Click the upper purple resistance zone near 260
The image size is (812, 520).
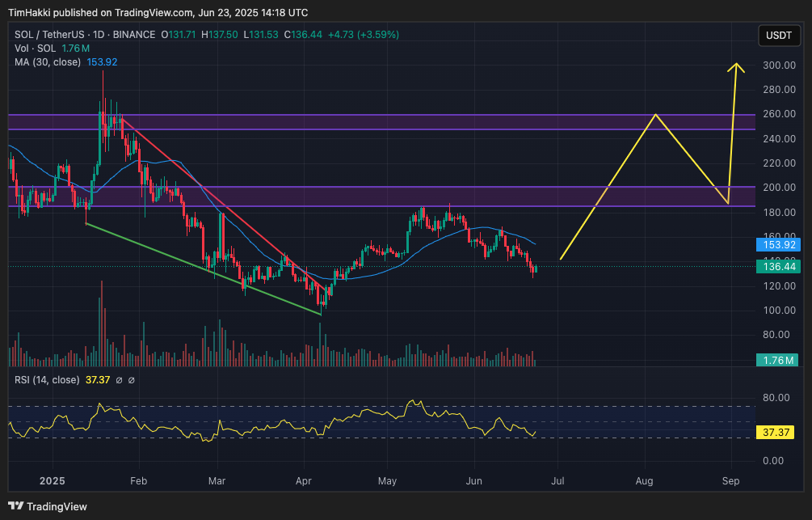click(404, 122)
